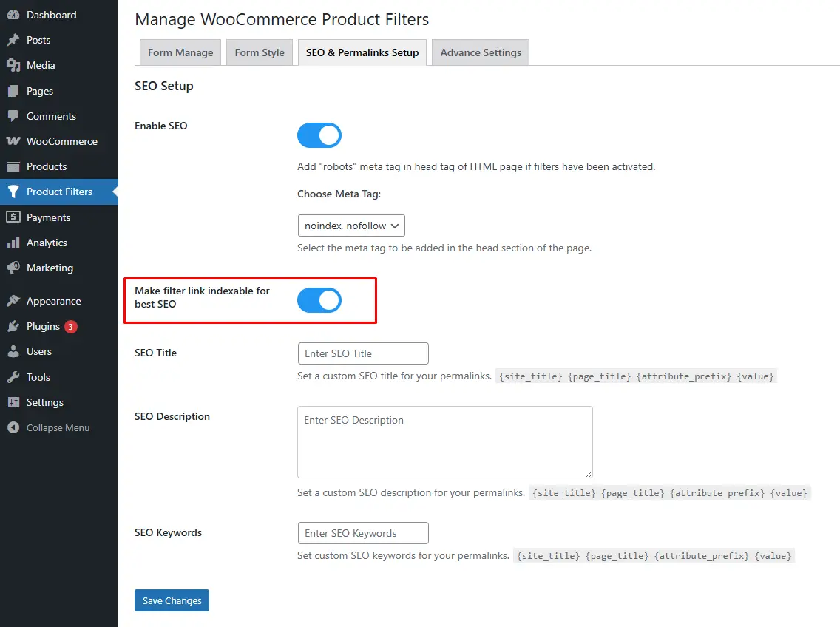Click the Posts pushpin icon

pos(13,40)
